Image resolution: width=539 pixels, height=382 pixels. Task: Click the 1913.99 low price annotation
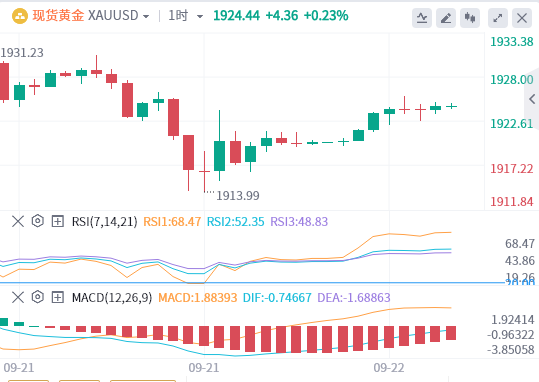point(238,196)
